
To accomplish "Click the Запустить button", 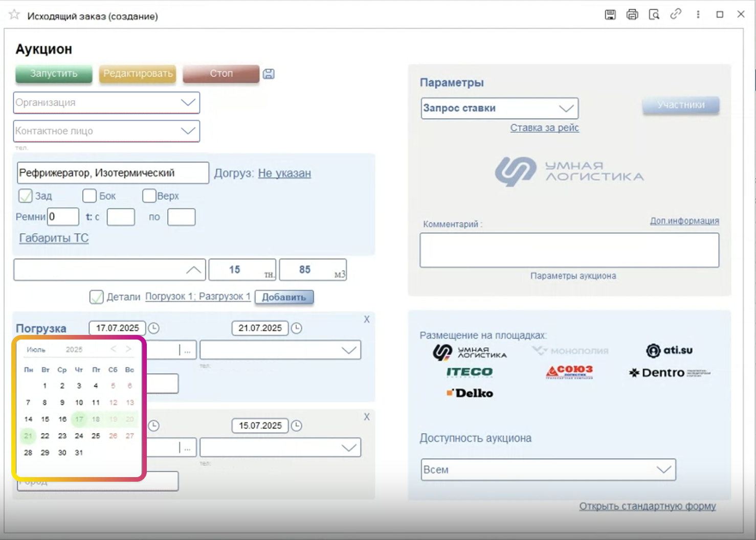I will 54,74.
